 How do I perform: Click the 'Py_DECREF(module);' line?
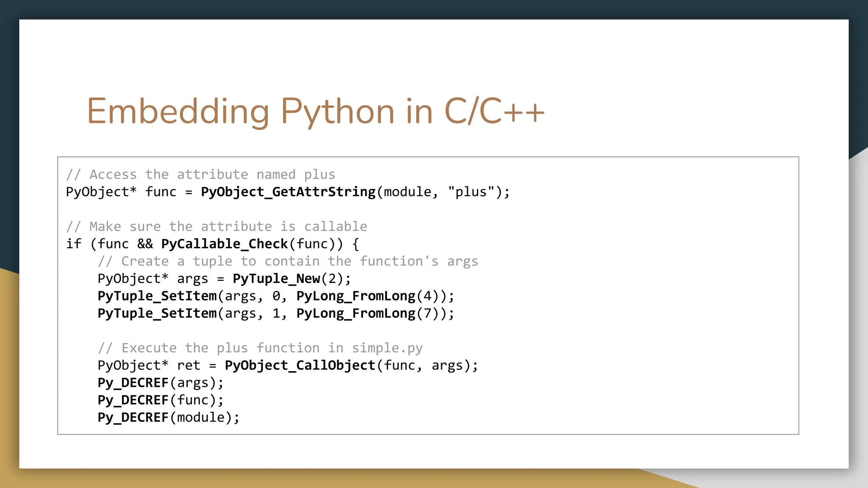(169, 418)
